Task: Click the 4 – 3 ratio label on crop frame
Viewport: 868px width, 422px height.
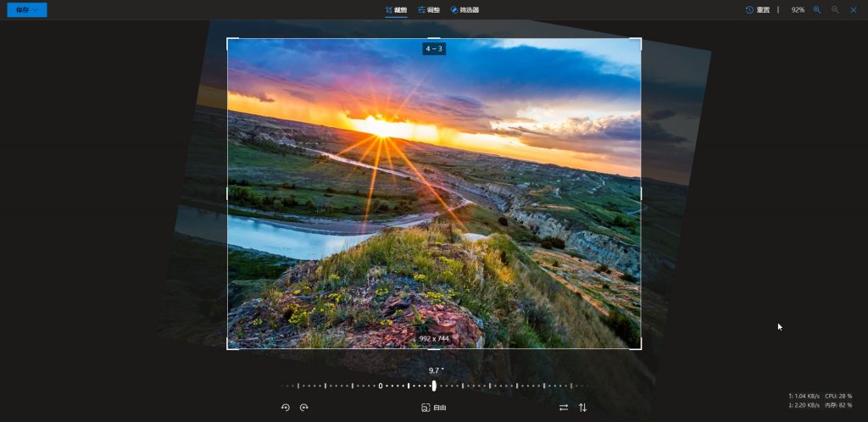Action: [x=434, y=49]
